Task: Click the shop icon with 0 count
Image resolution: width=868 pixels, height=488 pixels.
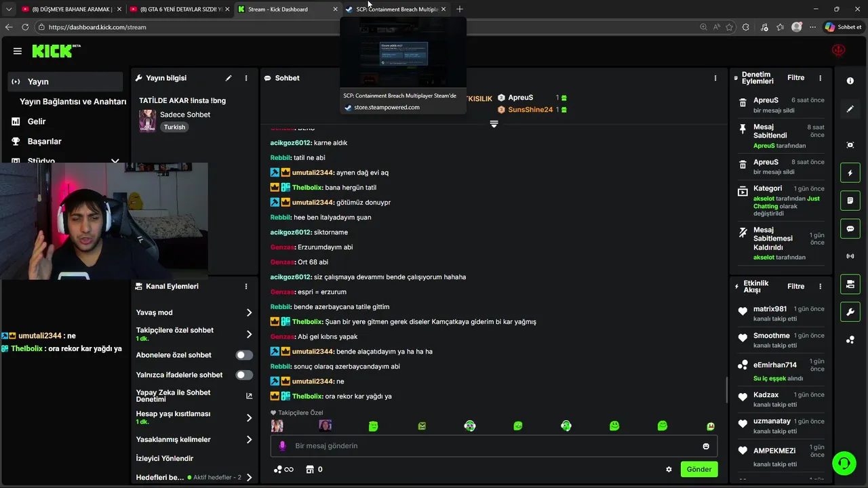Action: click(x=313, y=469)
